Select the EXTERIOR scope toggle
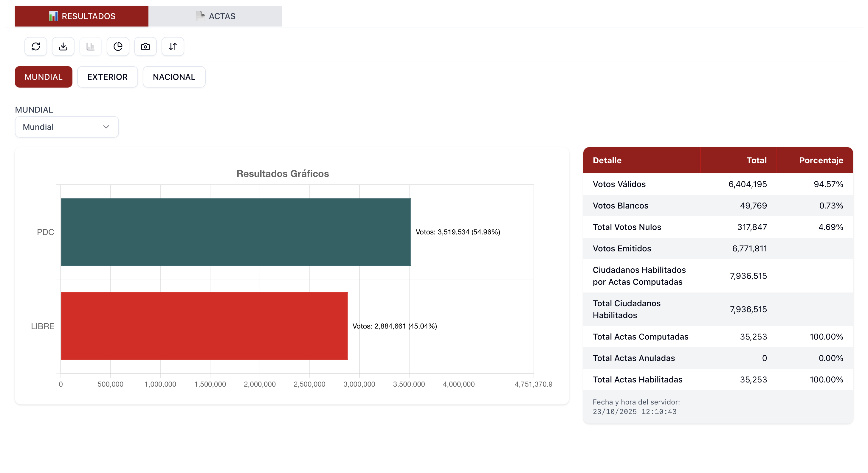The height and width of the screenshot is (473, 868). click(107, 77)
